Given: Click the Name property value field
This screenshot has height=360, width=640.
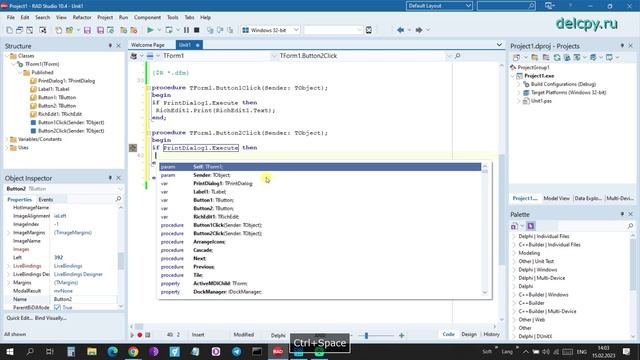Looking at the screenshot, I should (85, 299).
